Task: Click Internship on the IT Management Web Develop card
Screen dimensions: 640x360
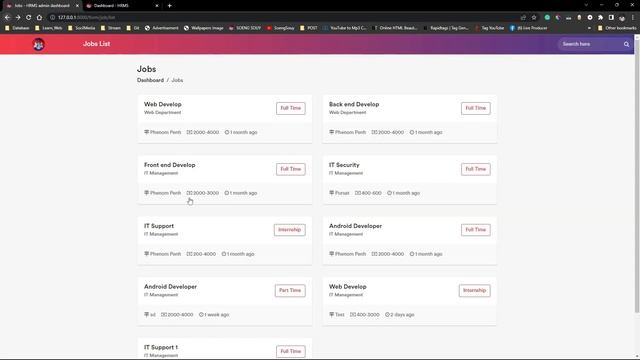Action: 474,291
